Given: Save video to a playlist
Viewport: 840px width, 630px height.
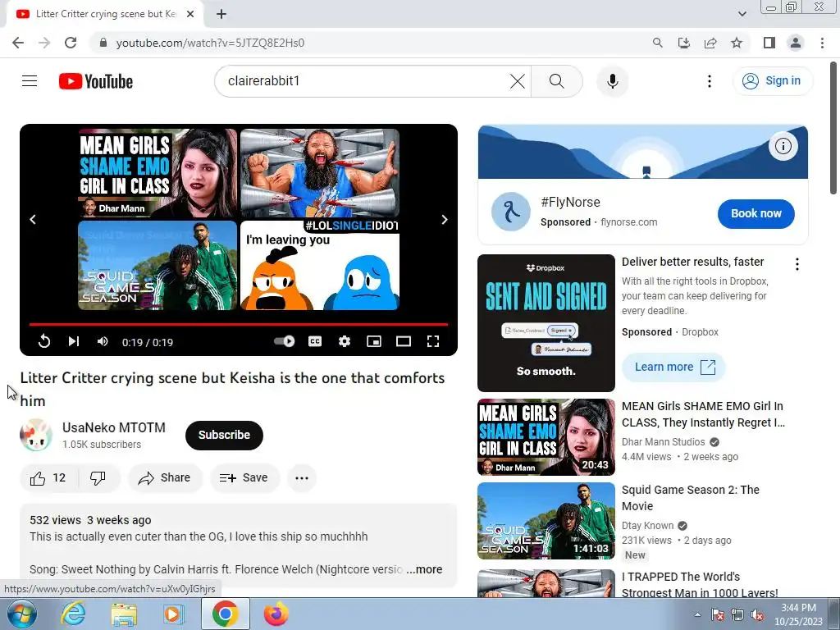Looking at the screenshot, I should [x=244, y=478].
